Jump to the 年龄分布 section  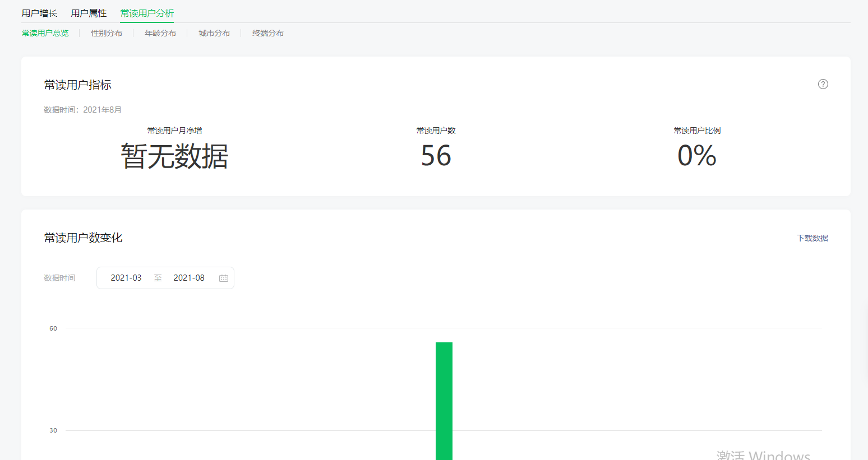pyautogui.click(x=160, y=33)
